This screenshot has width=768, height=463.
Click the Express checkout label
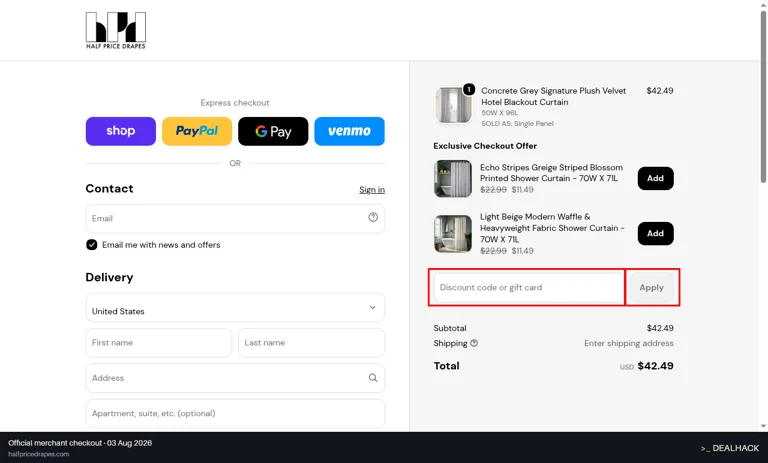[235, 102]
